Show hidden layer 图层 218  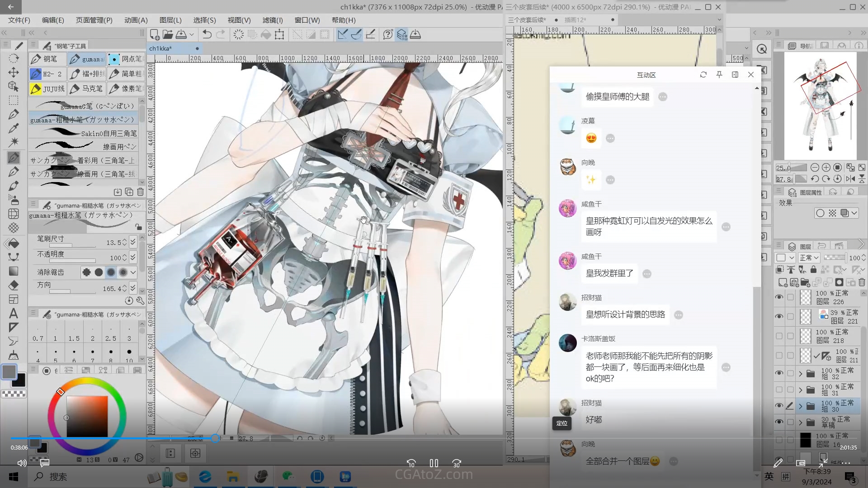pyautogui.click(x=779, y=336)
